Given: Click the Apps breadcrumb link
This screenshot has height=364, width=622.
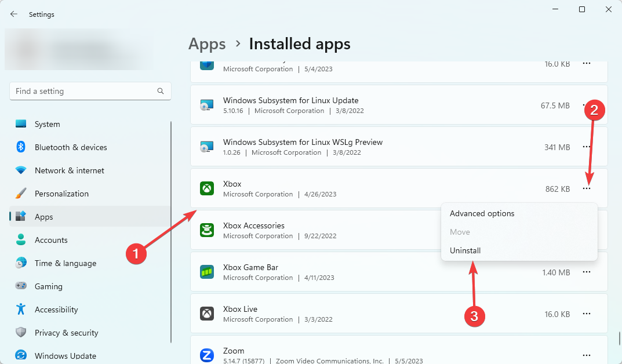Looking at the screenshot, I should (x=207, y=44).
